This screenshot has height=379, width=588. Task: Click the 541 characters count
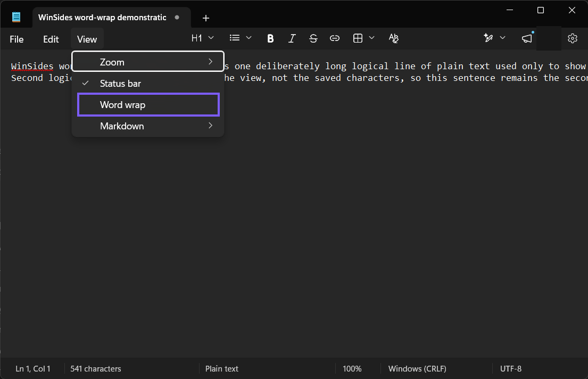coord(96,368)
